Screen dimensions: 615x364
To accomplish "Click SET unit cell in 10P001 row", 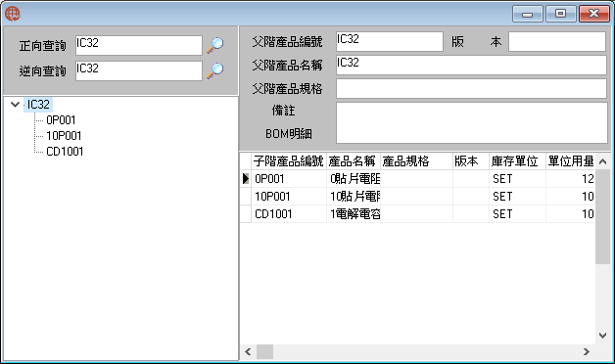I will pos(517,197).
